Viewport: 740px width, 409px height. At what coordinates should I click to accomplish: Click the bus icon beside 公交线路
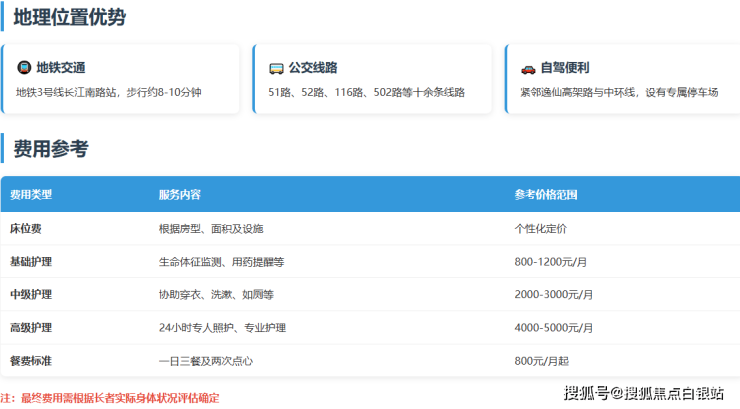click(x=276, y=68)
